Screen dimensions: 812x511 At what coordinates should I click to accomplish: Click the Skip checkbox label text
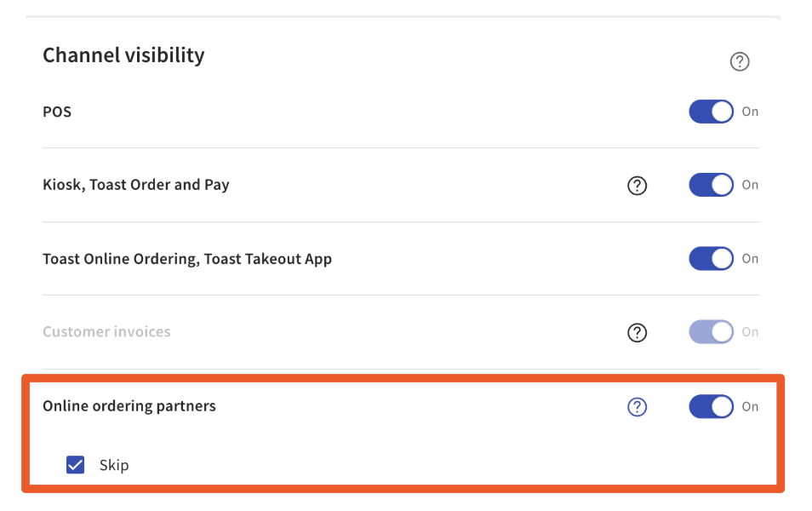tap(114, 465)
